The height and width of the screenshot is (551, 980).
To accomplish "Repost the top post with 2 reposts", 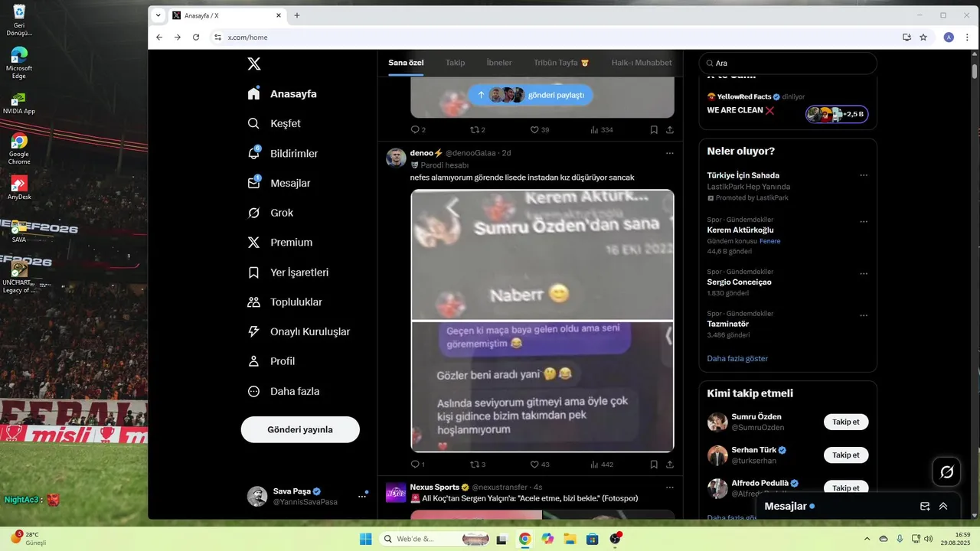I will tap(478, 130).
